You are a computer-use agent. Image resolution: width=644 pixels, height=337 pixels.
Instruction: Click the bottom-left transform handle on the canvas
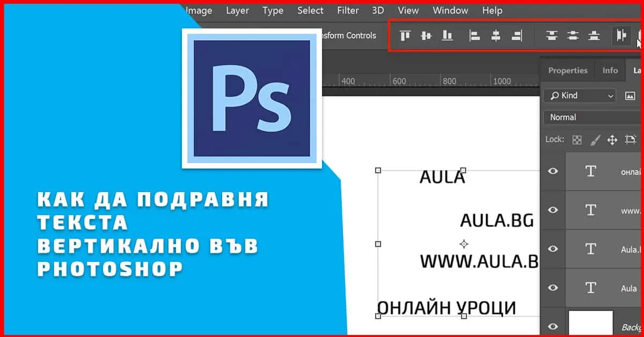coord(378,316)
